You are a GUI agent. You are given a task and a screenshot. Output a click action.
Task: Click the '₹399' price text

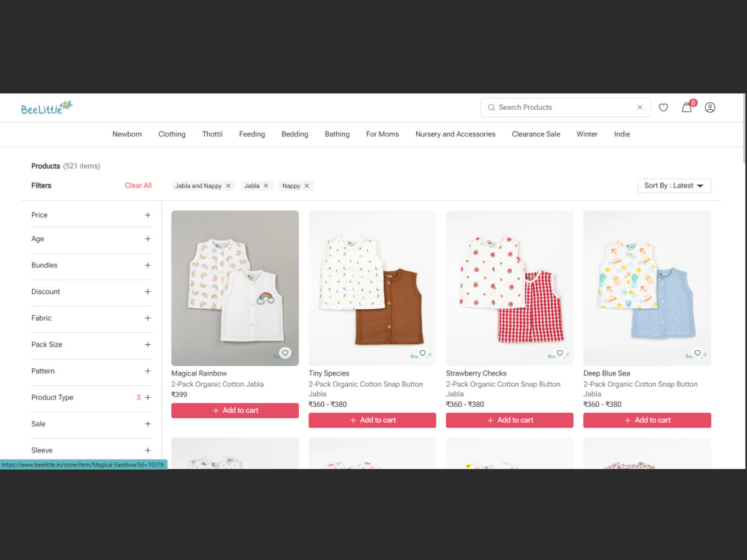tap(179, 395)
